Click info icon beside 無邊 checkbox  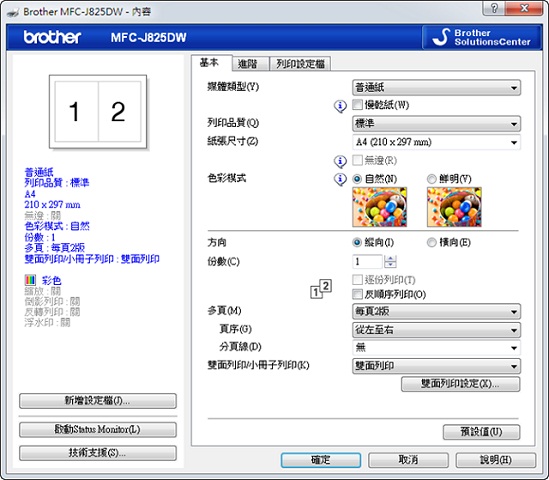340,161
